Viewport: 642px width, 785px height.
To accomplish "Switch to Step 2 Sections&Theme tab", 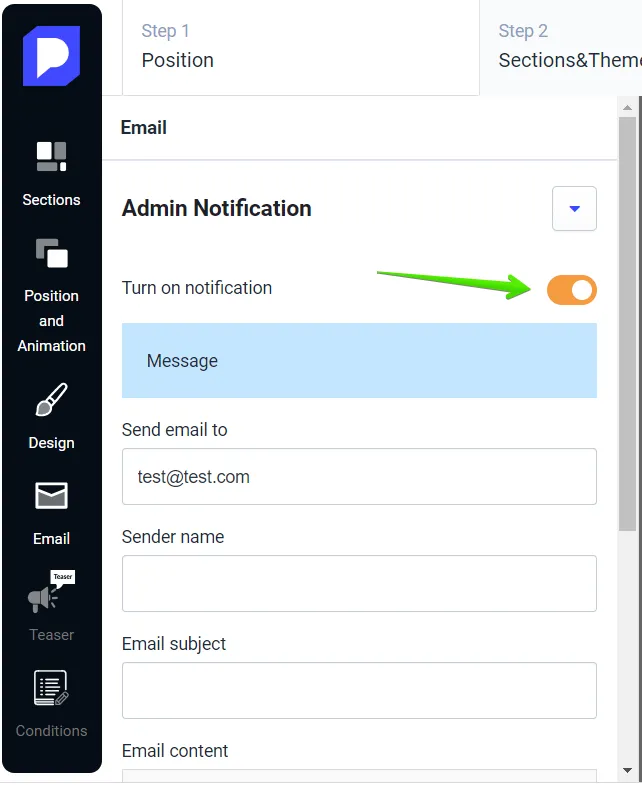I will click(x=561, y=48).
